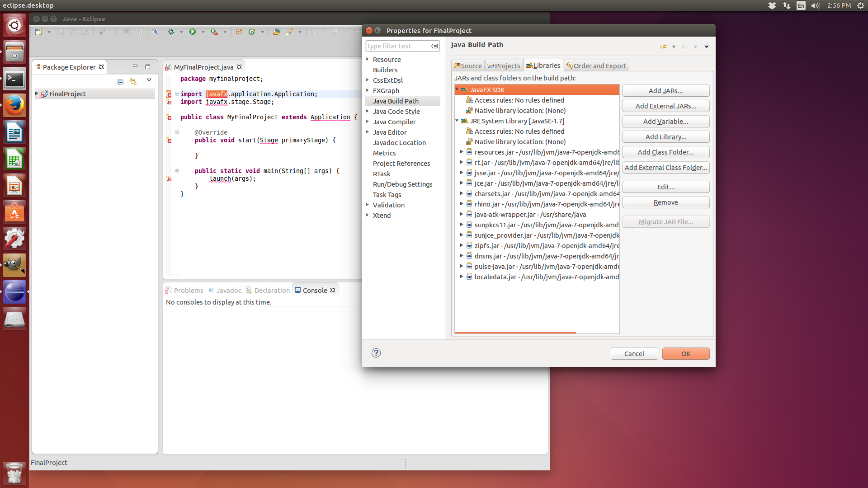
Task: Click the Add JARs... button
Action: (665, 90)
